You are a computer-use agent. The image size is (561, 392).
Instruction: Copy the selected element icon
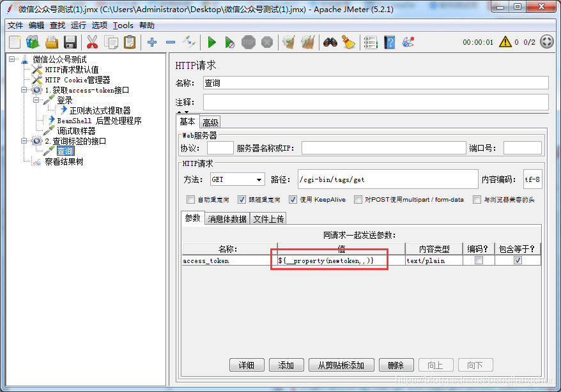click(x=111, y=42)
